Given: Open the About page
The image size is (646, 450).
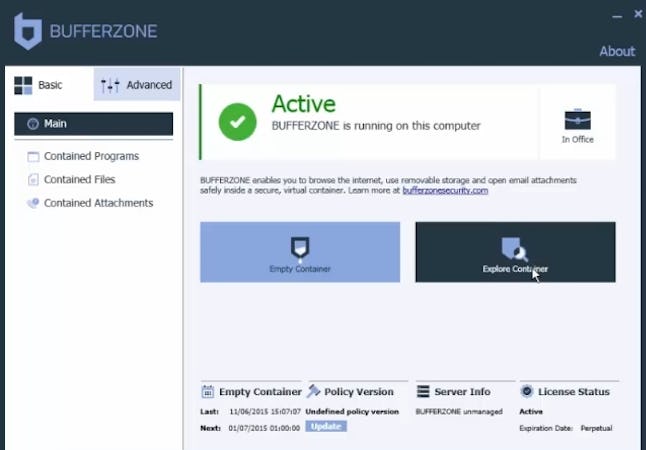Looking at the screenshot, I should (x=617, y=52).
